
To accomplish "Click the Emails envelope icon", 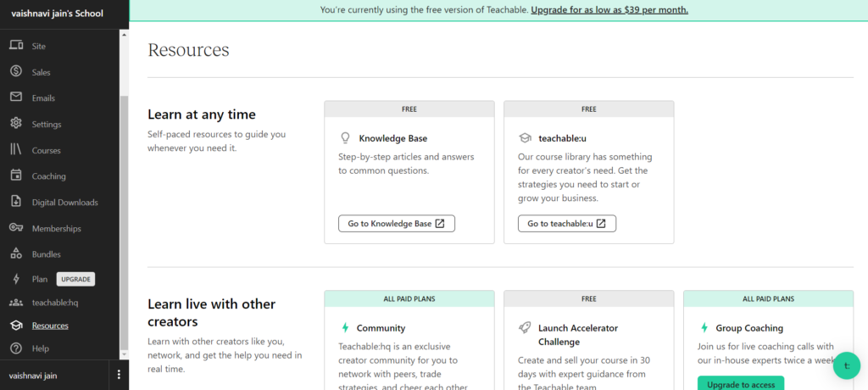I will pyautogui.click(x=16, y=97).
